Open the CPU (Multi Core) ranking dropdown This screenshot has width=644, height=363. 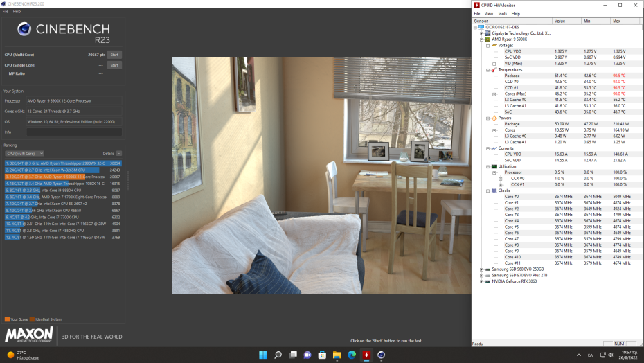(24, 153)
